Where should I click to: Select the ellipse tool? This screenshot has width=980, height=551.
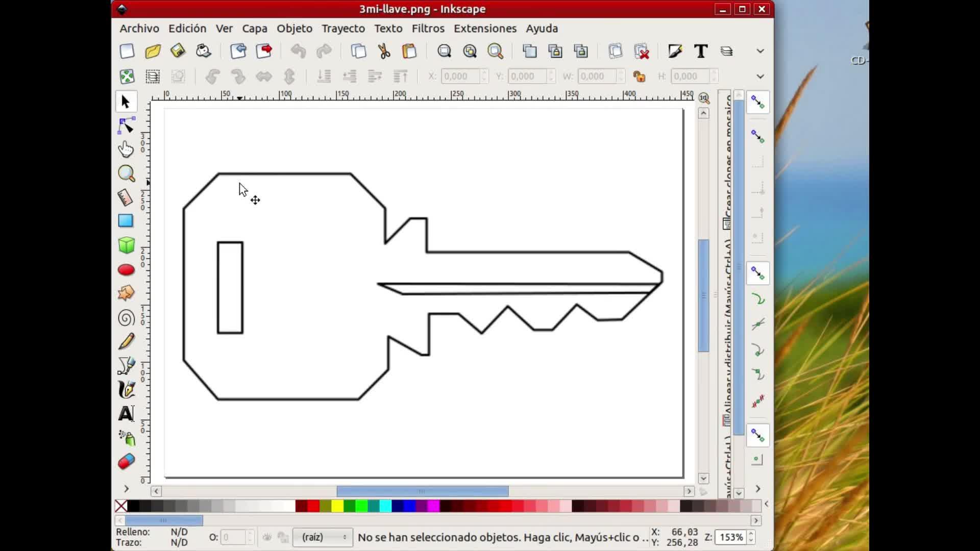pyautogui.click(x=126, y=270)
